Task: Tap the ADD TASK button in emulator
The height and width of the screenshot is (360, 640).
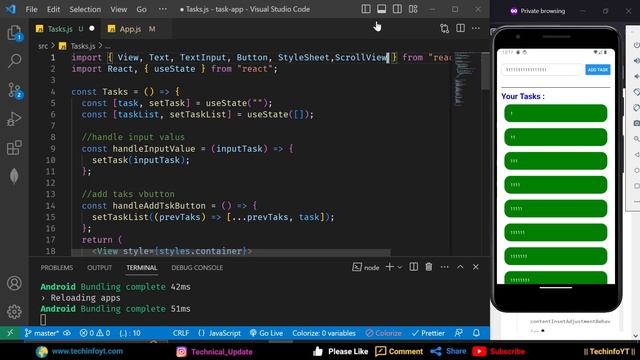Action: pyautogui.click(x=598, y=70)
